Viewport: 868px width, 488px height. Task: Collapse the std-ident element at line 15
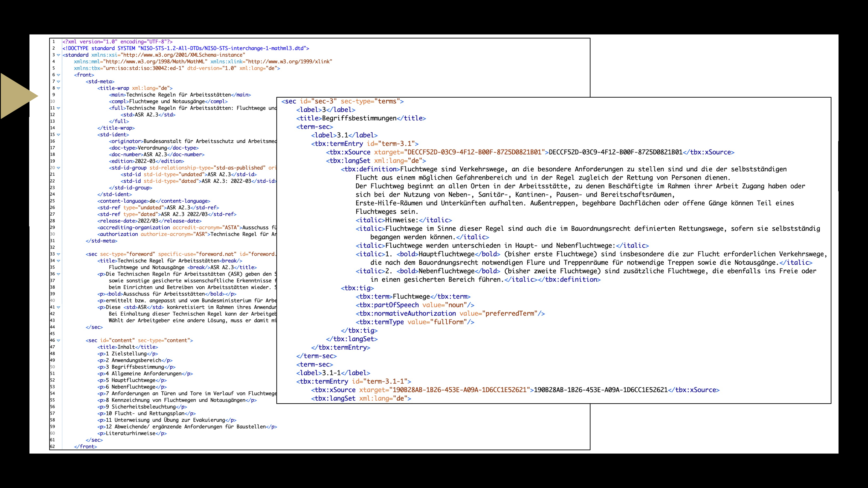(58, 135)
